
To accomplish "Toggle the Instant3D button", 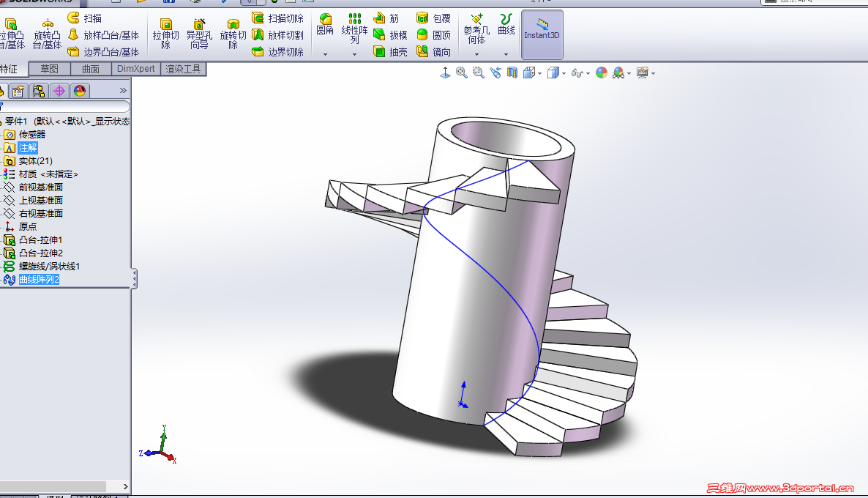I will (x=542, y=34).
